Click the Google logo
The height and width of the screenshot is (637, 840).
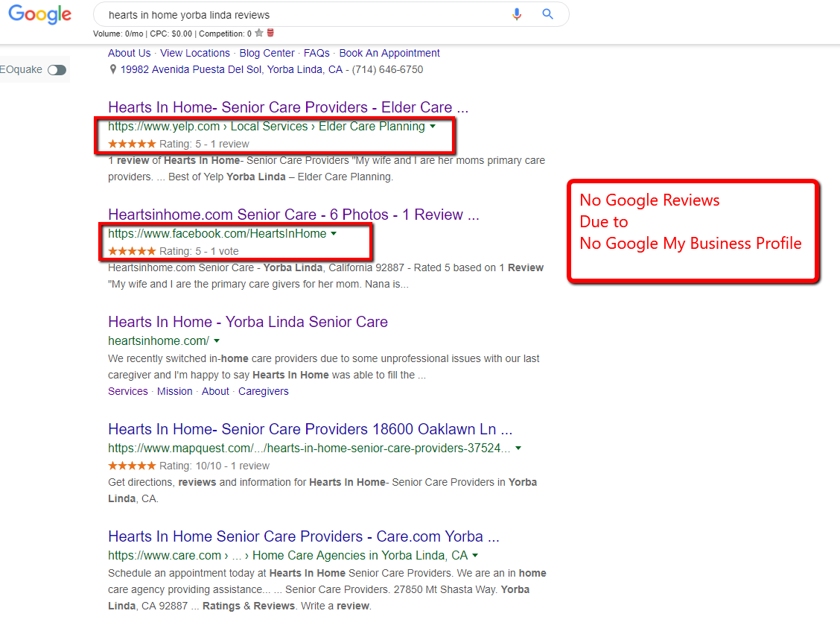point(39,14)
